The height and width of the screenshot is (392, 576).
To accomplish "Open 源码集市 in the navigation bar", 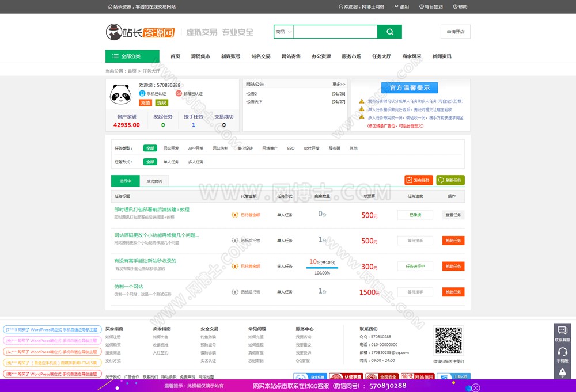I will click(200, 56).
